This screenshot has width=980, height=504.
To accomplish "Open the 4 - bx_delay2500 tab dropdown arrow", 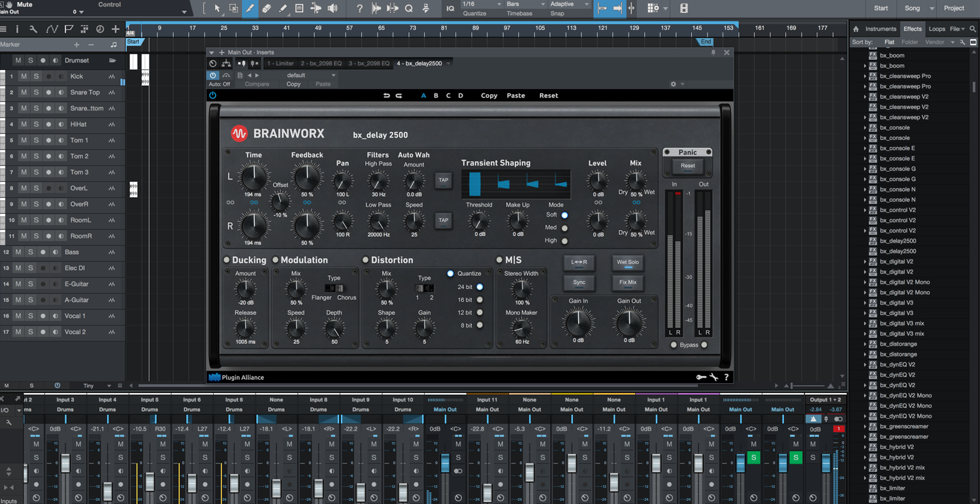I will coord(448,63).
